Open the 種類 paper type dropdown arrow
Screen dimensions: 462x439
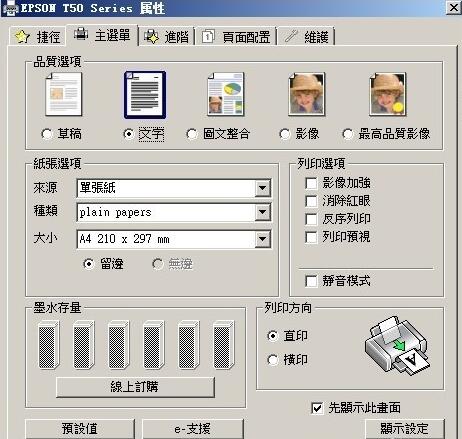(262, 212)
